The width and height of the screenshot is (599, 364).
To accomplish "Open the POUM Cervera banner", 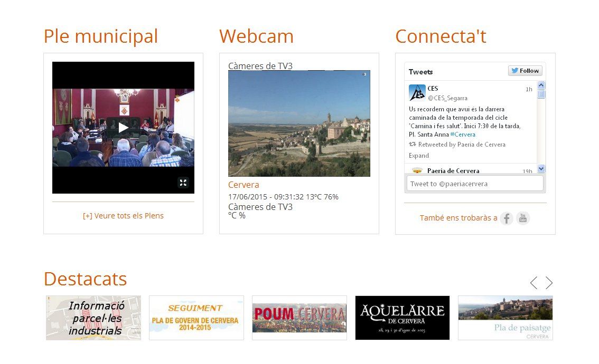I will (299, 318).
